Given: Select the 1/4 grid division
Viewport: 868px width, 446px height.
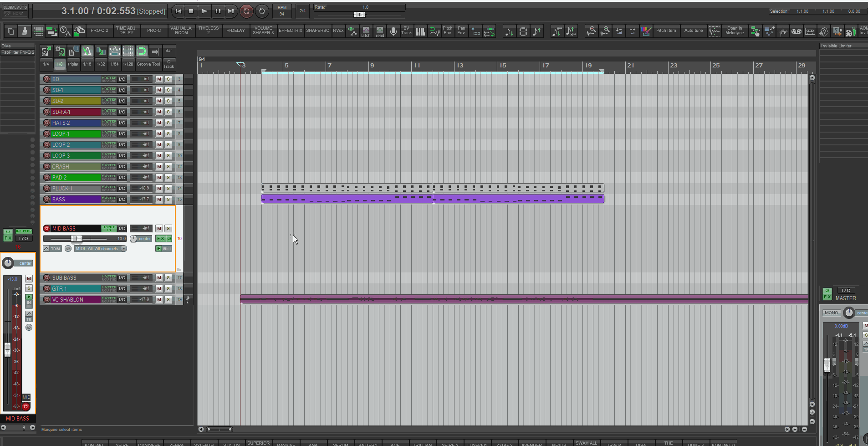Looking at the screenshot, I should [46, 64].
